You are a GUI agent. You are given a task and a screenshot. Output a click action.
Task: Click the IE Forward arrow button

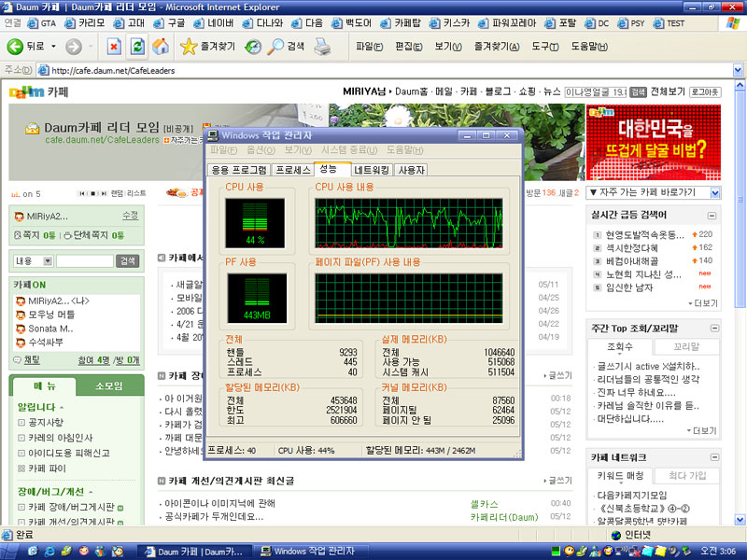[74, 46]
